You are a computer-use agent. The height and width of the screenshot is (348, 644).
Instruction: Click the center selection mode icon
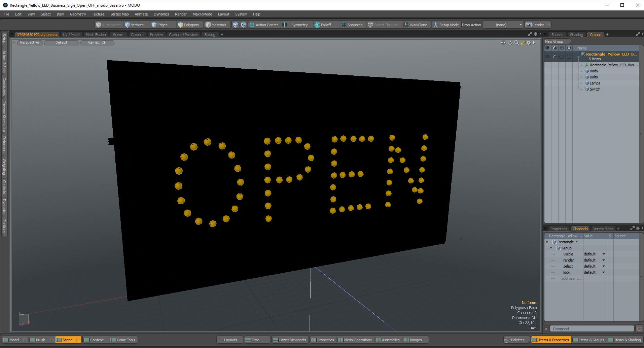(x=243, y=25)
